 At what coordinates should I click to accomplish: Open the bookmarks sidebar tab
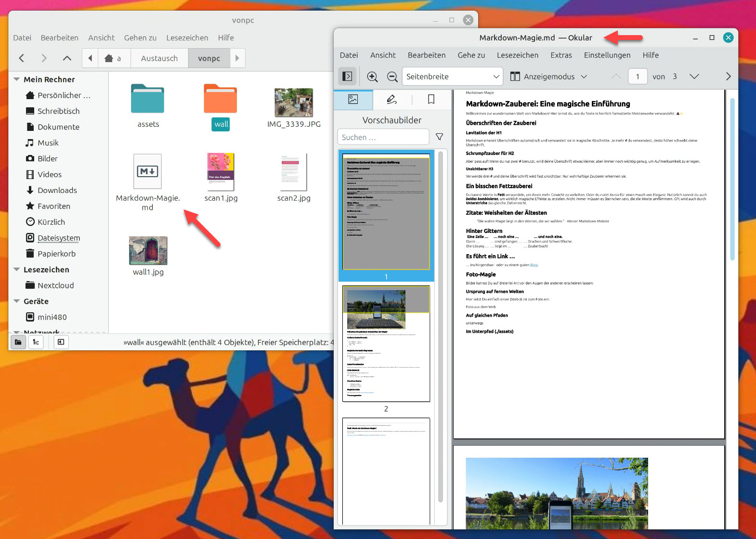click(431, 100)
